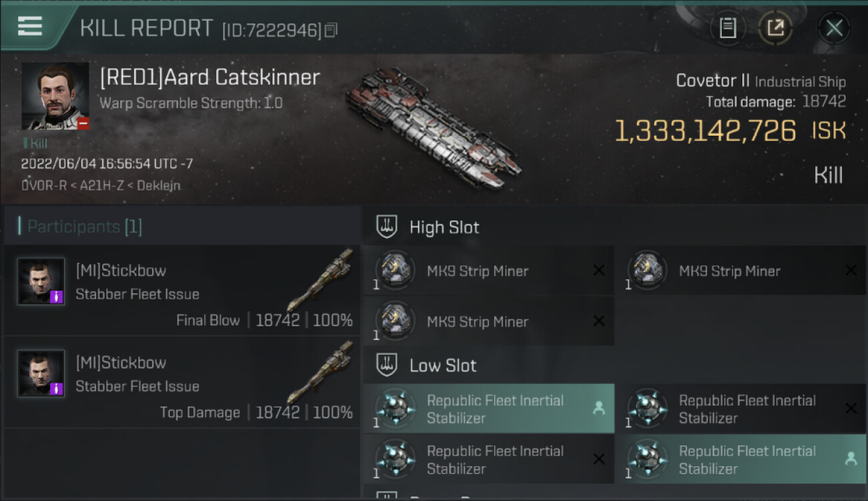Click Aard Catskinner's portrait
Screen dimensions: 868x501
click(x=55, y=96)
